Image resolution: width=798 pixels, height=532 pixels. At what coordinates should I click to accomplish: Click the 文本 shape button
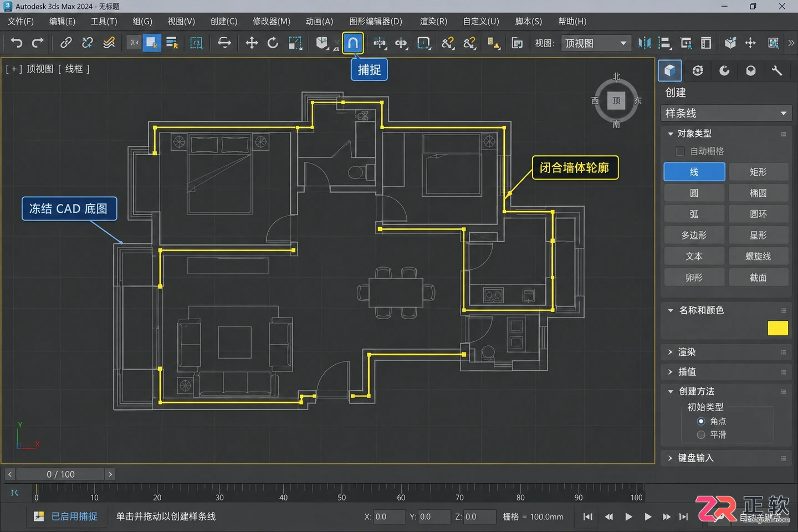pos(694,256)
